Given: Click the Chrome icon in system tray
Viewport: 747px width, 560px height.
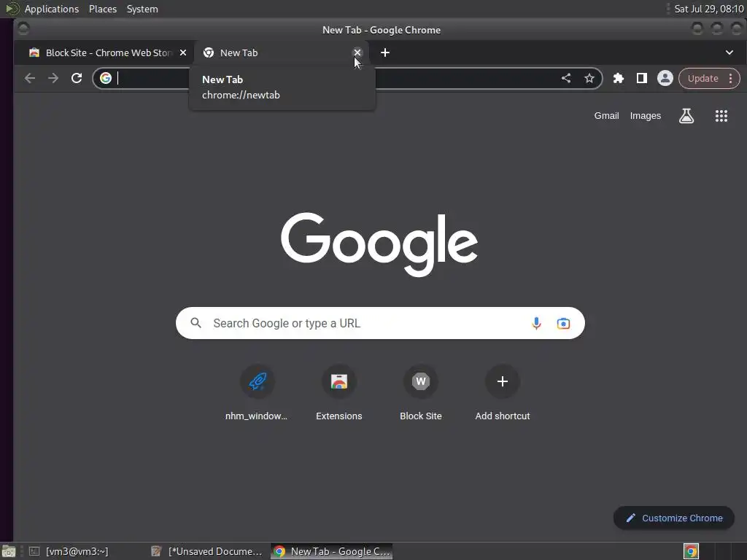Looking at the screenshot, I should tap(691, 551).
